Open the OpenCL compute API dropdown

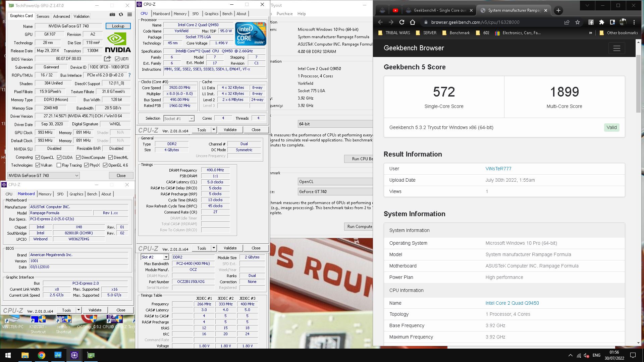[335, 182]
